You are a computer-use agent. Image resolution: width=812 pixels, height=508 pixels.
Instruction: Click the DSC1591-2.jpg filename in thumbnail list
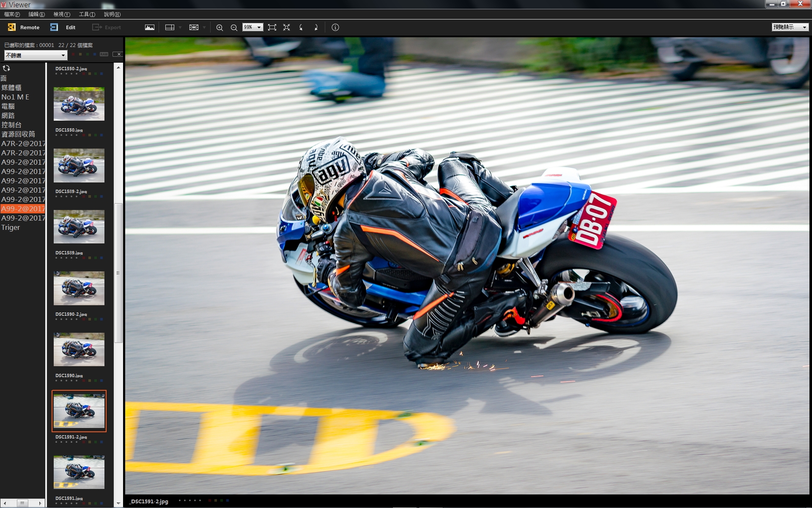(71, 437)
